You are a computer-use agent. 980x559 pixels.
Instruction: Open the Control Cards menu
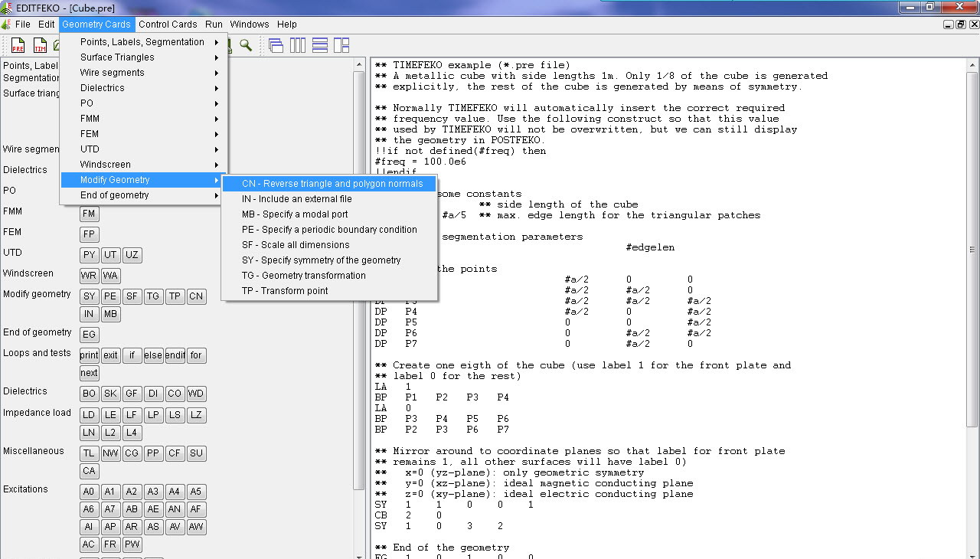point(168,25)
